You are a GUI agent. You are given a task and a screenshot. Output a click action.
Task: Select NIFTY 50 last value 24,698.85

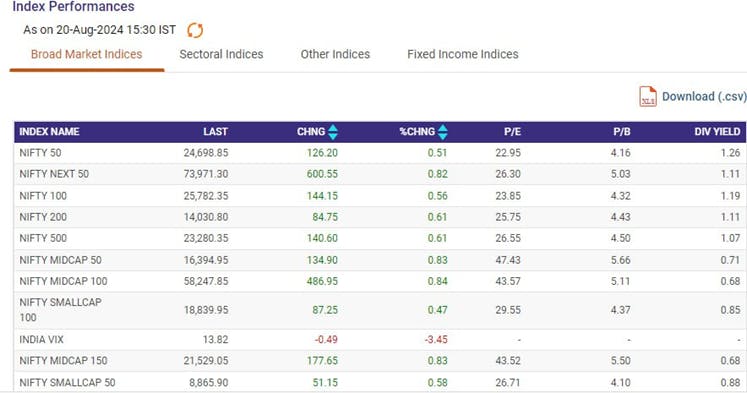tap(206, 153)
